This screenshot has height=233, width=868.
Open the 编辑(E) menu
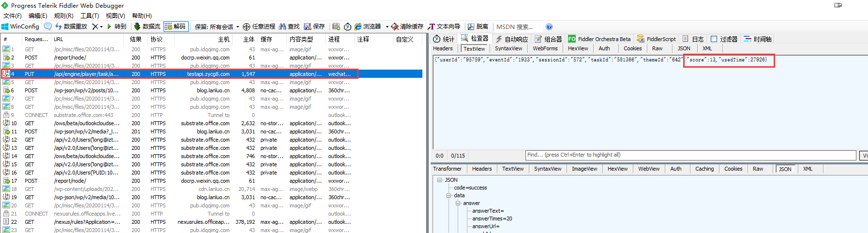point(38,16)
